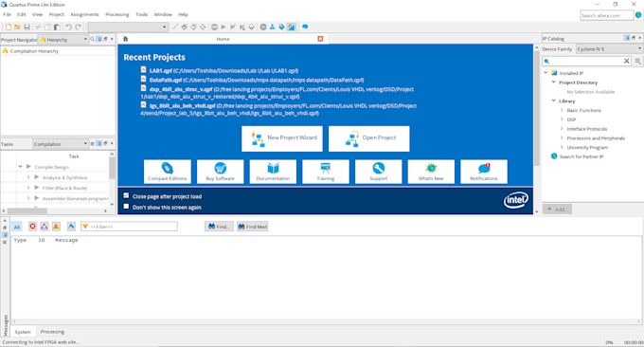Close the Home tab with red X
Image resolution: width=644 pixels, height=347 pixels.
320,39
